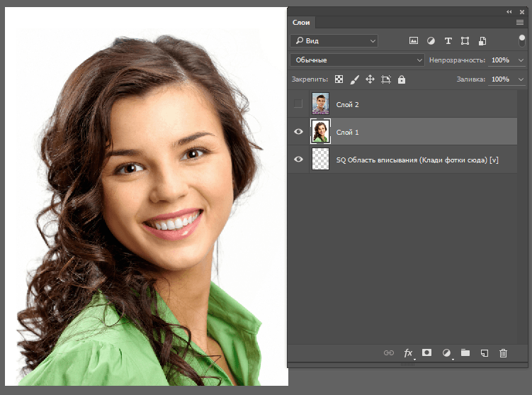Hide the SQ Область вписывания layer eye
This screenshot has width=532, height=395.
point(298,159)
